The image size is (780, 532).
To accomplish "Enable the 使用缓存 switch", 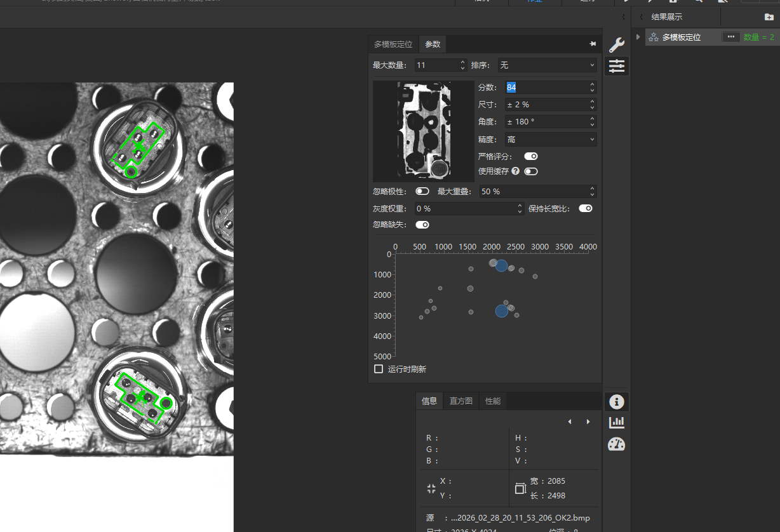I will tap(530, 171).
